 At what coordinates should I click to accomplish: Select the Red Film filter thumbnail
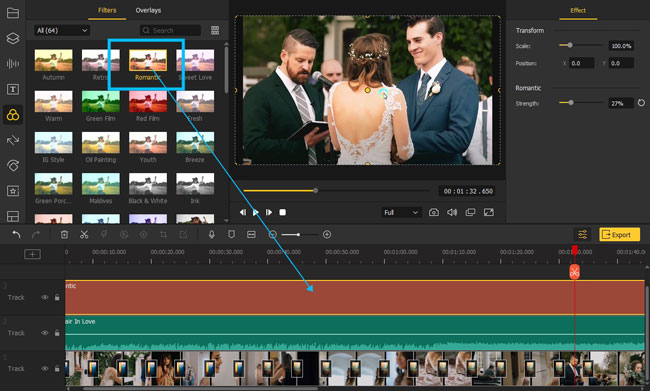(x=148, y=102)
